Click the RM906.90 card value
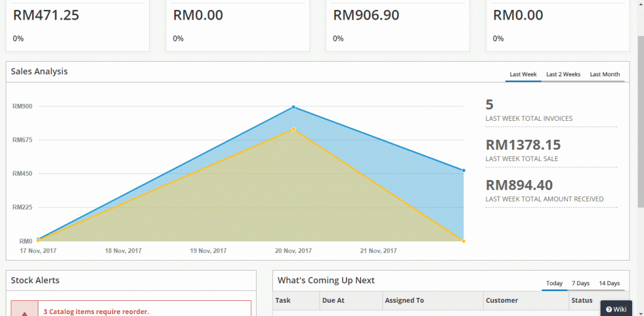 click(366, 16)
